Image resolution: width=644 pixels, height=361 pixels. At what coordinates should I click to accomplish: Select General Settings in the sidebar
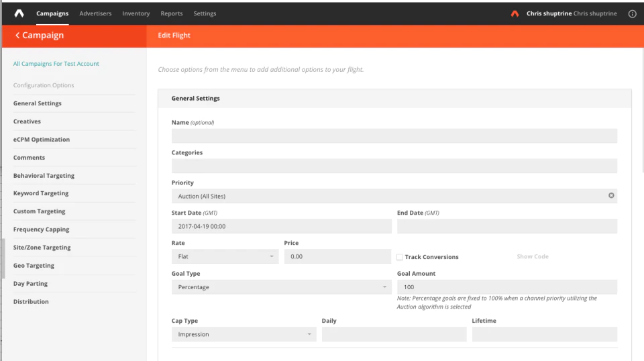click(38, 103)
